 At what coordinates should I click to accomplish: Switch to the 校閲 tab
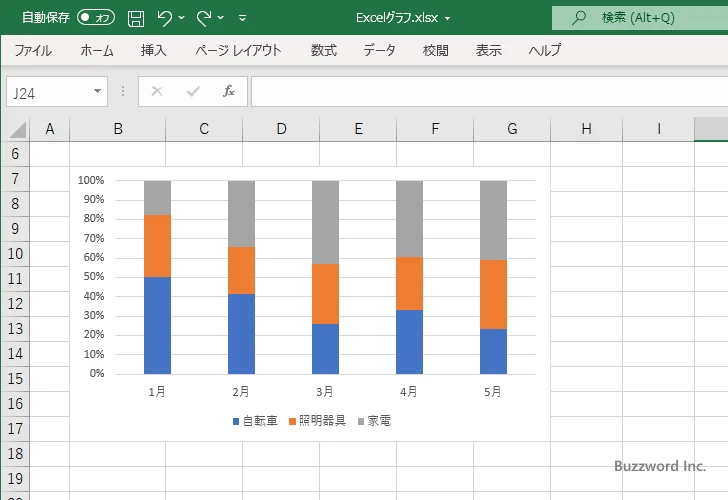click(x=436, y=50)
